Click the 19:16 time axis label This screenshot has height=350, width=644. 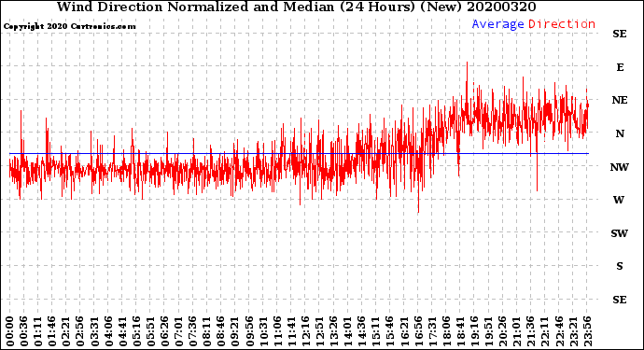(x=474, y=331)
